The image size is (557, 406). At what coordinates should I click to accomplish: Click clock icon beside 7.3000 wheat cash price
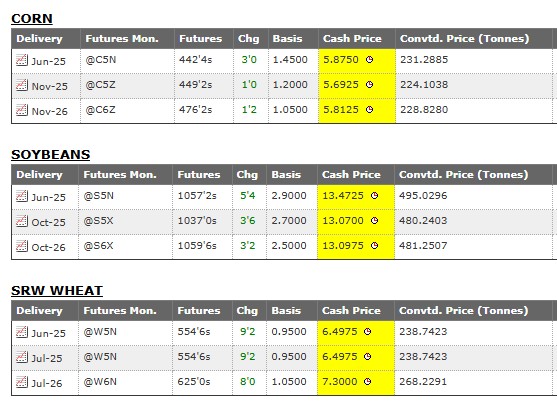[x=368, y=381]
